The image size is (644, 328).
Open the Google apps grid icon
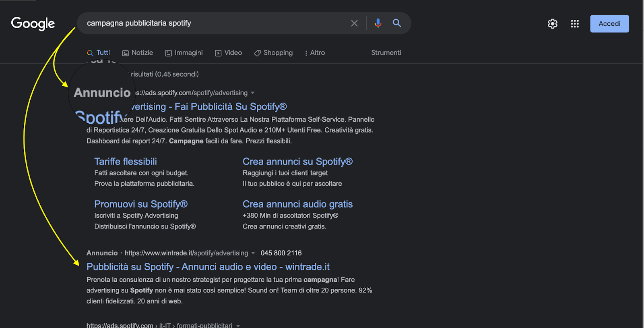point(575,24)
